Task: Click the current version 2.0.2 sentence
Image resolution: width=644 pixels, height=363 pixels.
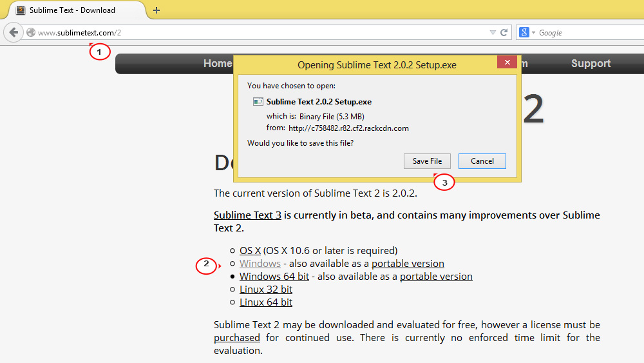Action: click(x=315, y=193)
